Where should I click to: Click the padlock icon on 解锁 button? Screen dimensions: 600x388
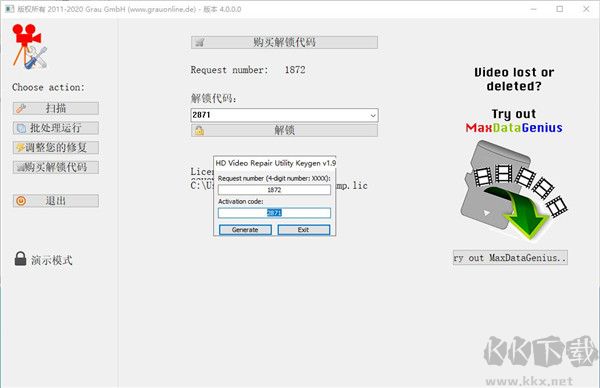pos(200,131)
